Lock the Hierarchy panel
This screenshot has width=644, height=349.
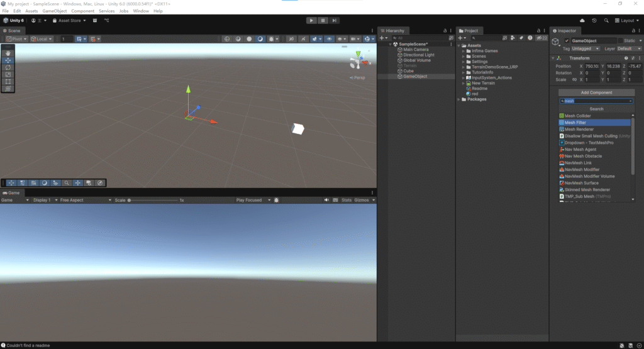click(x=445, y=31)
